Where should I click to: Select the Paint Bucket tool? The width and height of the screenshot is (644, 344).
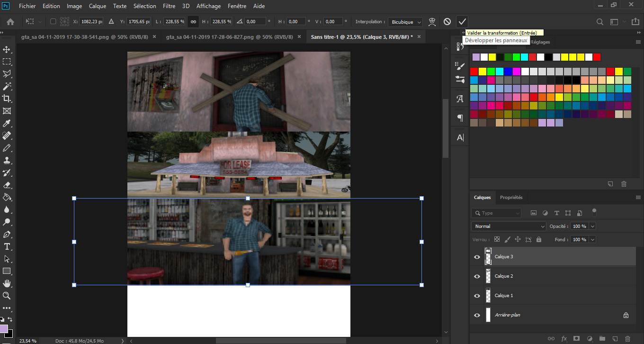pos(7,197)
